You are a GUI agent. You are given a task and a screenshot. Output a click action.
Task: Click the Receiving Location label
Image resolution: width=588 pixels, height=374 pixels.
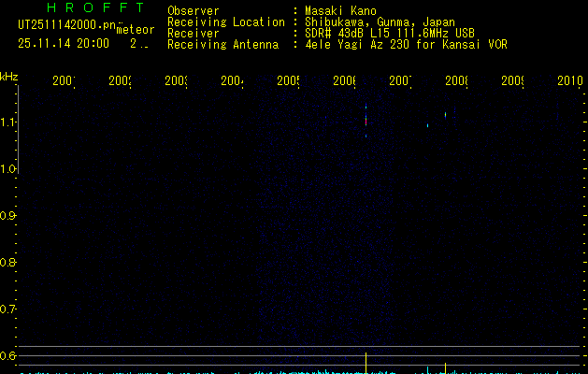click(x=226, y=22)
